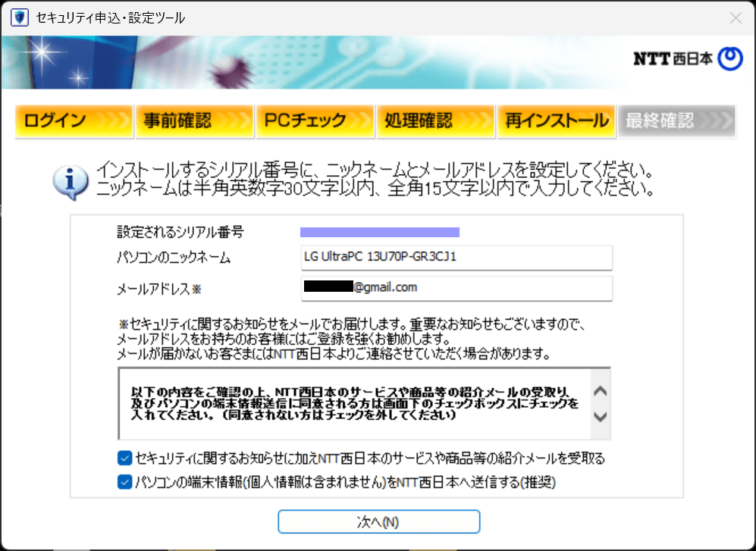The height and width of the screenshot is (551, 756).
Task: Click inside the agreement notice text area
Action: pyautogui.click(x=341, y=402)
